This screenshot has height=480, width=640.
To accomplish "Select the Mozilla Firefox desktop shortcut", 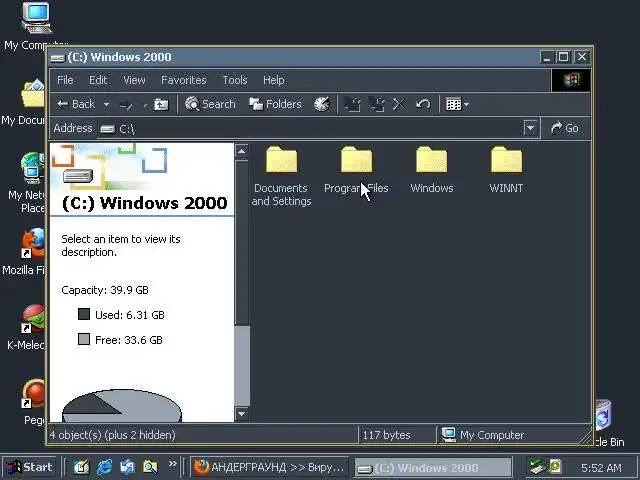I will coord(25,251).
